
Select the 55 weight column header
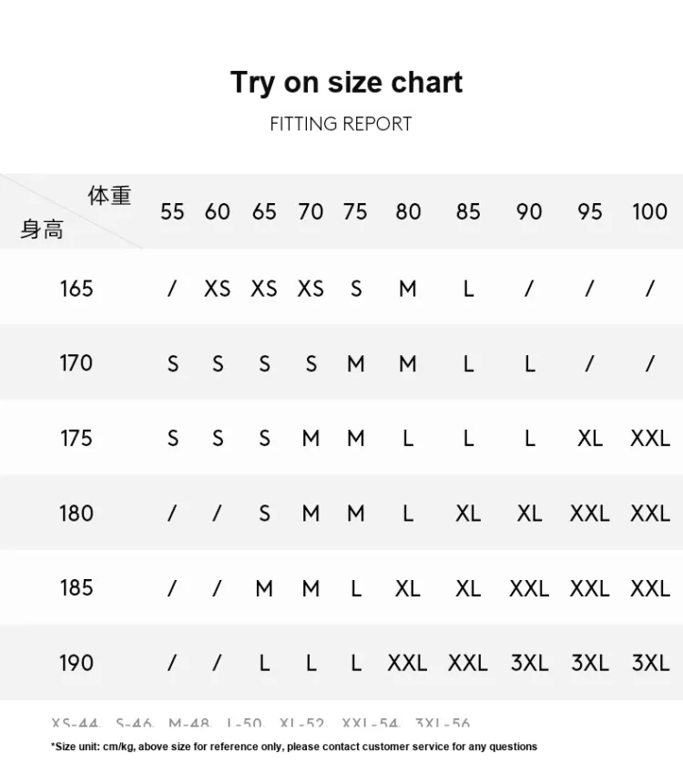pyautogui.click(x=172, y=211)
